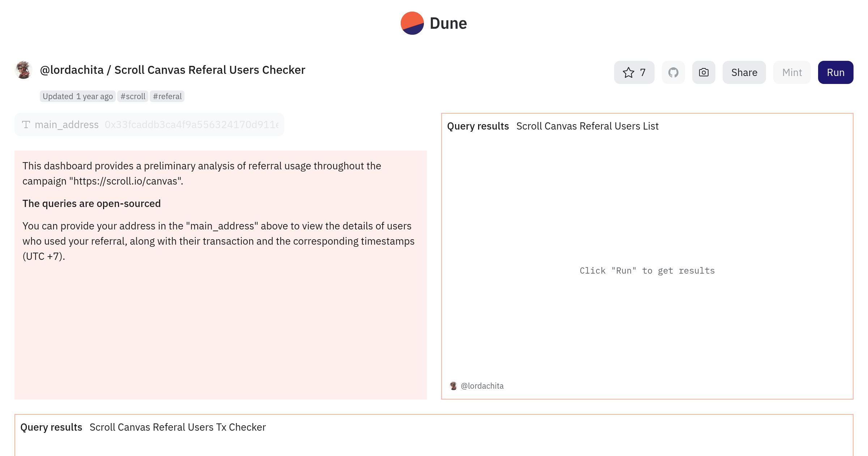Open the @lordachita profile link in title
This screenshot has width=868, height=456.
pyautogui.click(x=72, y=70)
